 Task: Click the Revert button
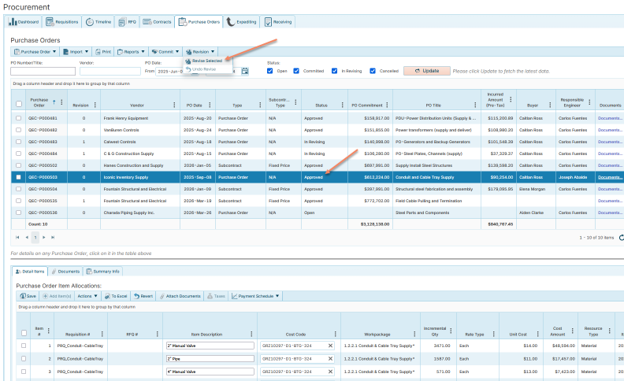tap(143, 296)
